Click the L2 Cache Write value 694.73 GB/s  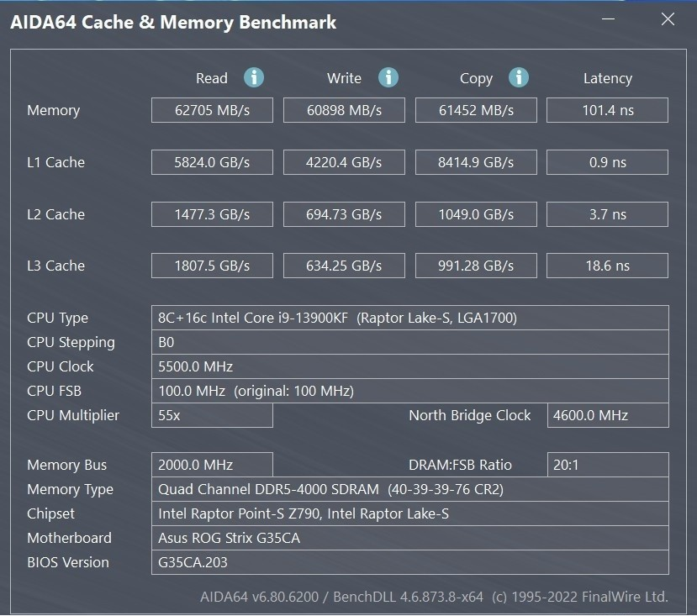tap(344, 214)
